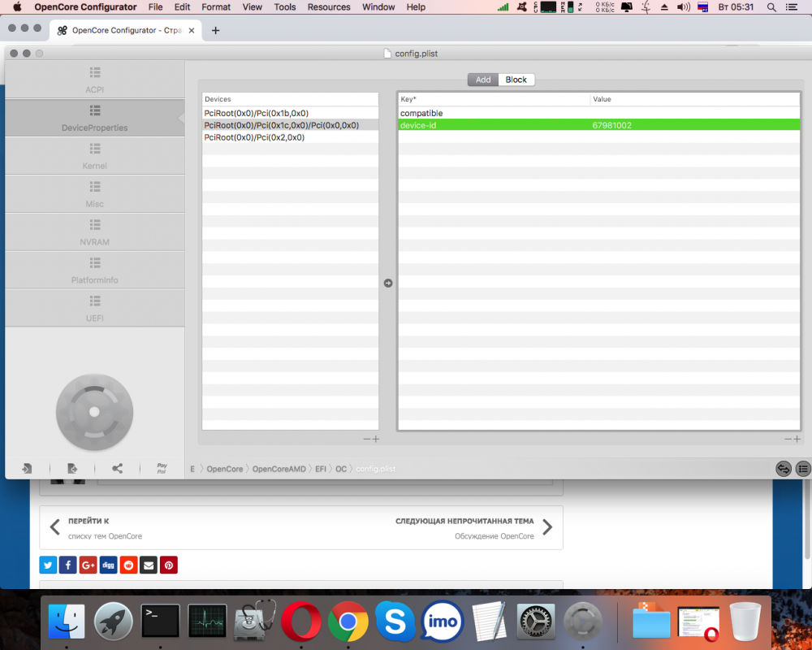Image resolution: width=812 pixels, height=650 pixels.
Task: Go to the Misc section
Action: tap(95, 194)
